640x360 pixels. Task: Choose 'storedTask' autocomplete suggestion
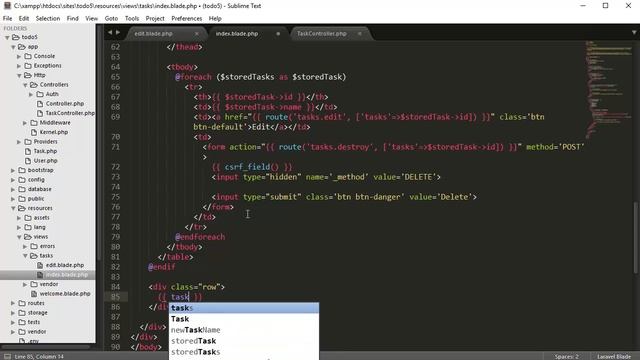coord(244,341)
